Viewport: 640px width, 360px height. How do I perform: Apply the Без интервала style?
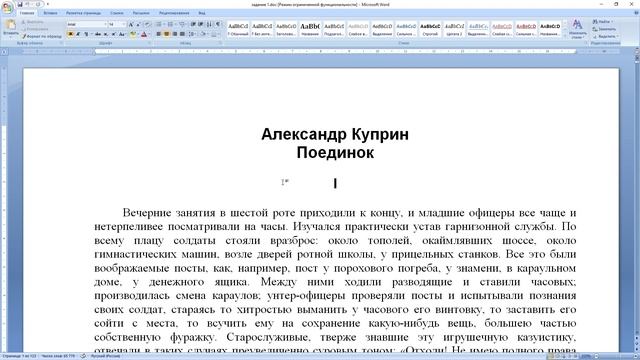click(262, 29)
